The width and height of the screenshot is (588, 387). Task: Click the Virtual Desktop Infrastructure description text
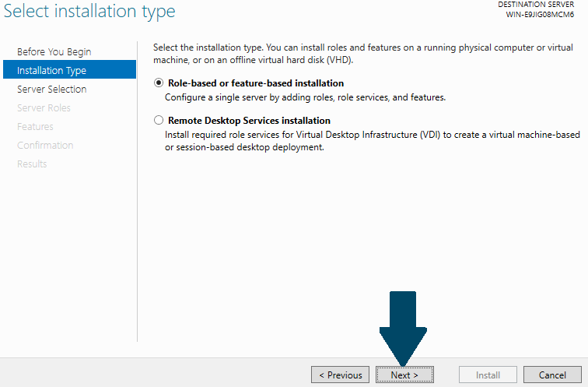coord(373,141)
